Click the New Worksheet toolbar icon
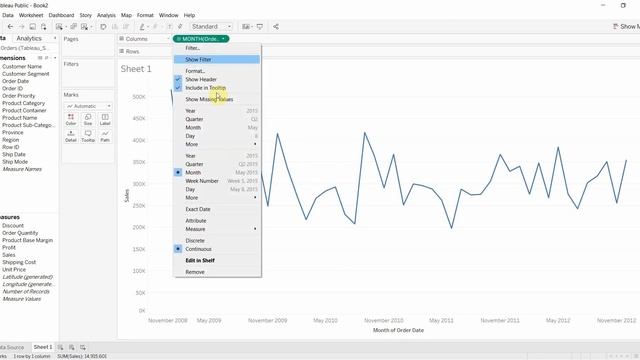640x360 pixels. 59,27
